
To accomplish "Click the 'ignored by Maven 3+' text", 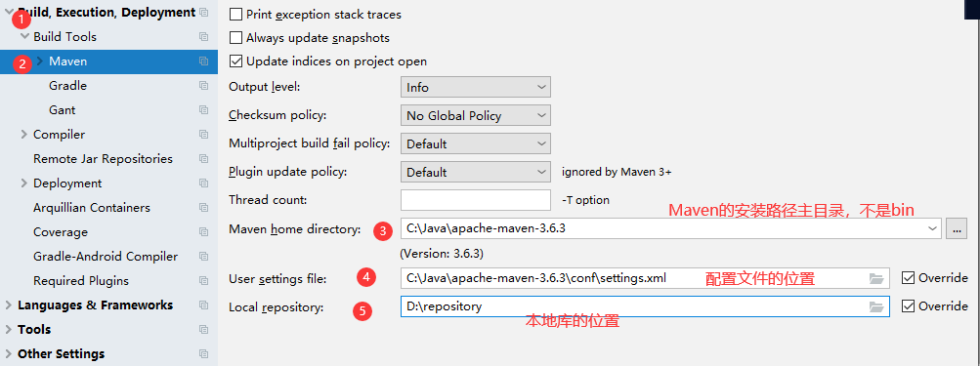I will tap(617, 172).
